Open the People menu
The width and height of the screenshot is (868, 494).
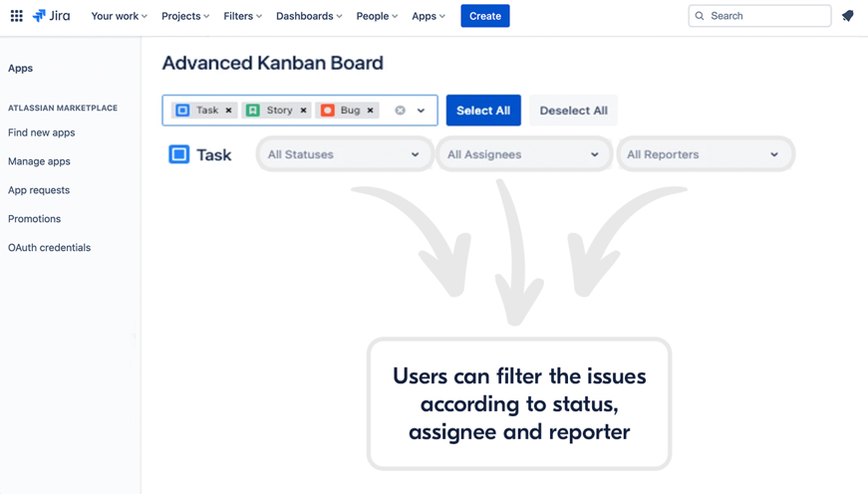(377, 16)
